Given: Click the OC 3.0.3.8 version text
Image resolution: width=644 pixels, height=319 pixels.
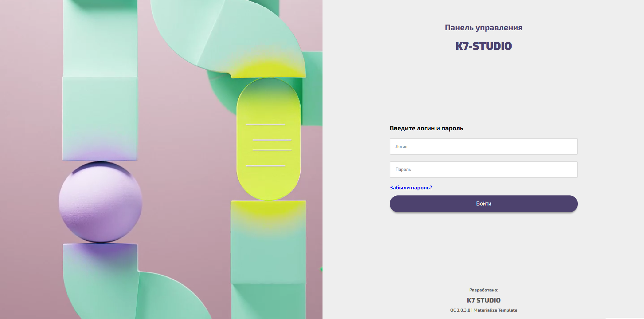Looking at the screenshot, I should click(460, 310).
